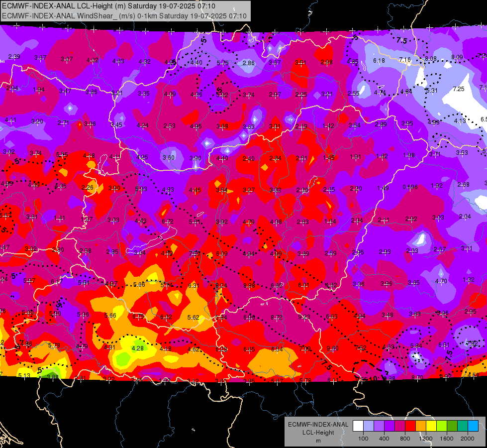487x448 pixels.
Task: Click the wind shear value 6.17
Action: [57, 281]
